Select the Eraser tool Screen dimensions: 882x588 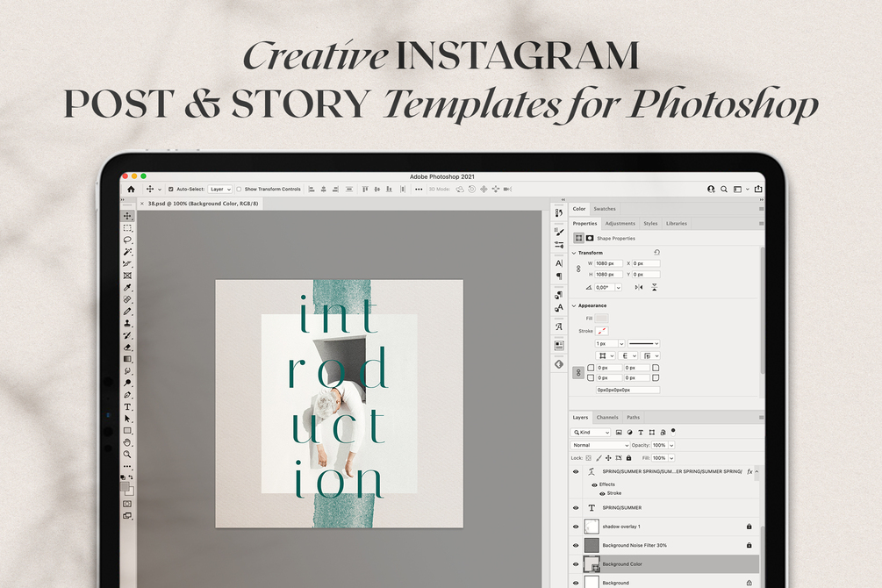point(127,348)
